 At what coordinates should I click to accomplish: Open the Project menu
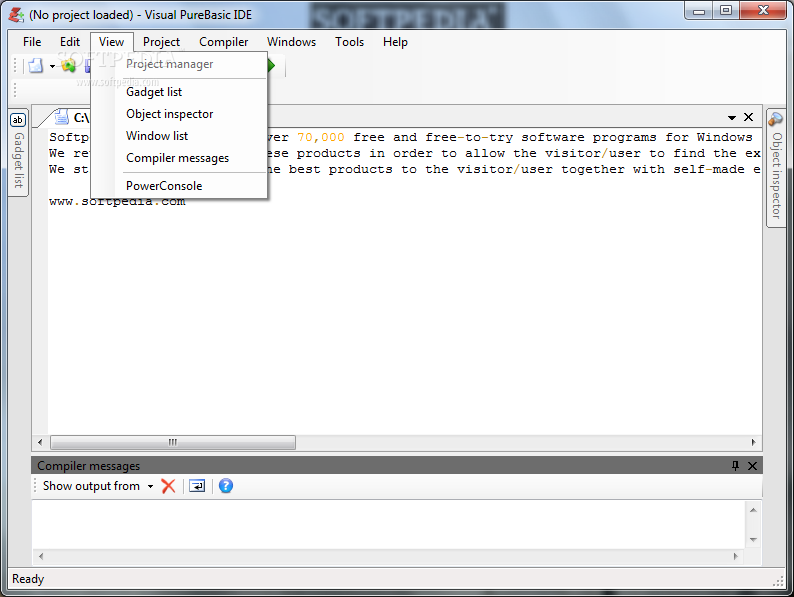click(x=161, y=42)
